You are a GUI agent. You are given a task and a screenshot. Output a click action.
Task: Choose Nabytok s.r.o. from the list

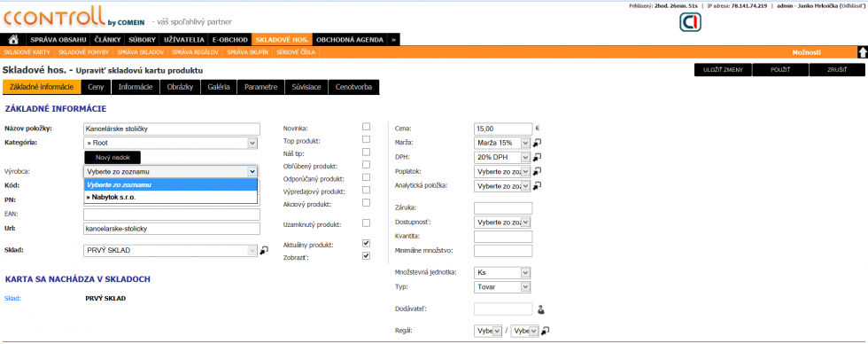(170, 197)
